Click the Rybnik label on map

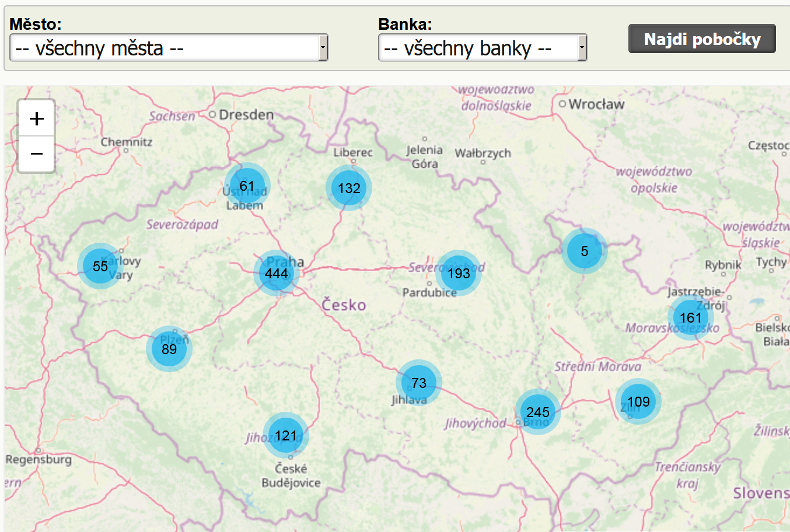tap(723, 265)
